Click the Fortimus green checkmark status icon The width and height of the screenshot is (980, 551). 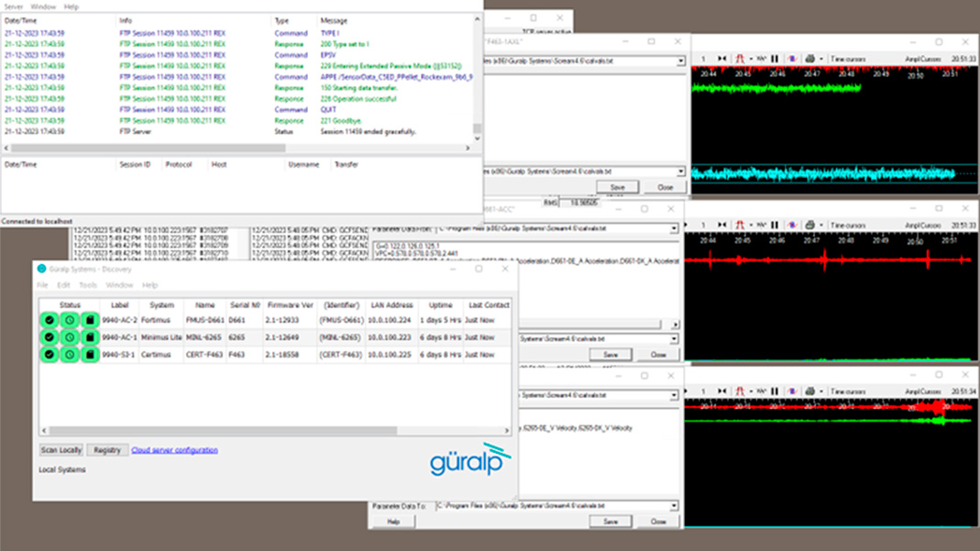click(x=50, y=320)
